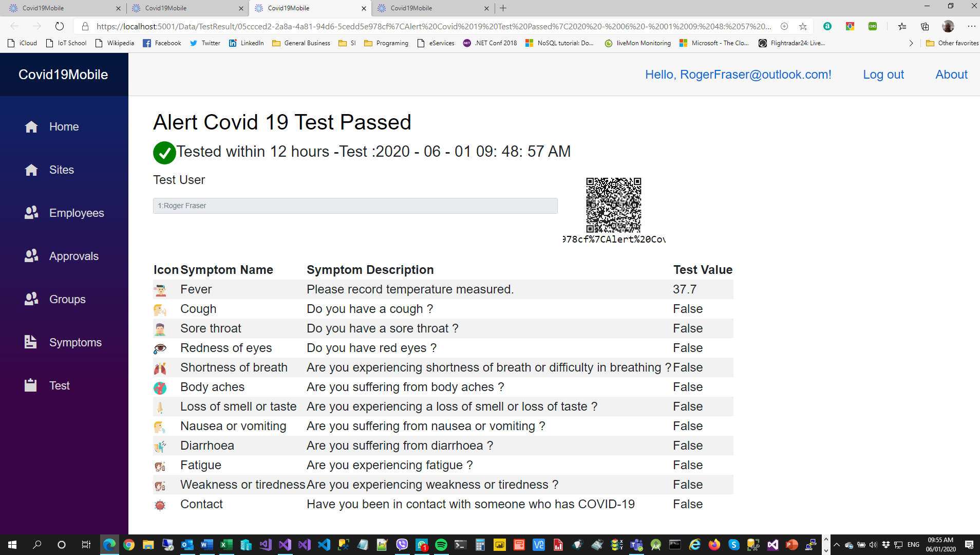Switch to the second Covid19Mobile browser tab
Image resolution: width=980 pixels, height=555 pixels.
click(185, 8)
